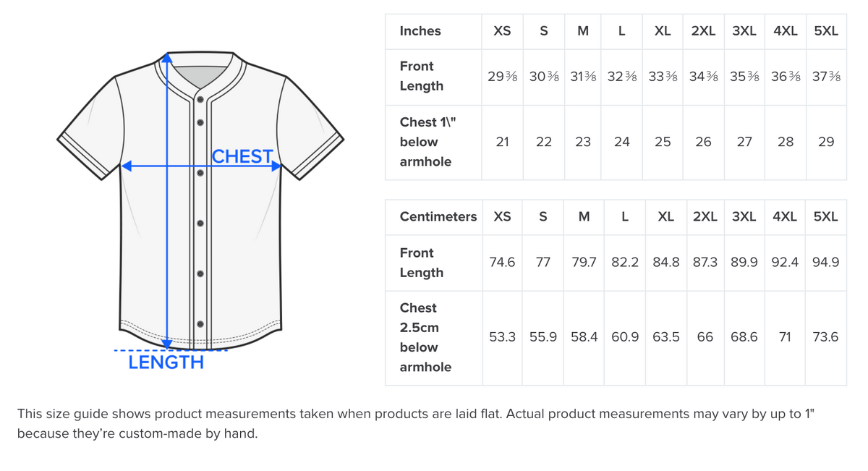Click Front Length row label in Inches table
The image size is (868, 471).
coord(421,76)
